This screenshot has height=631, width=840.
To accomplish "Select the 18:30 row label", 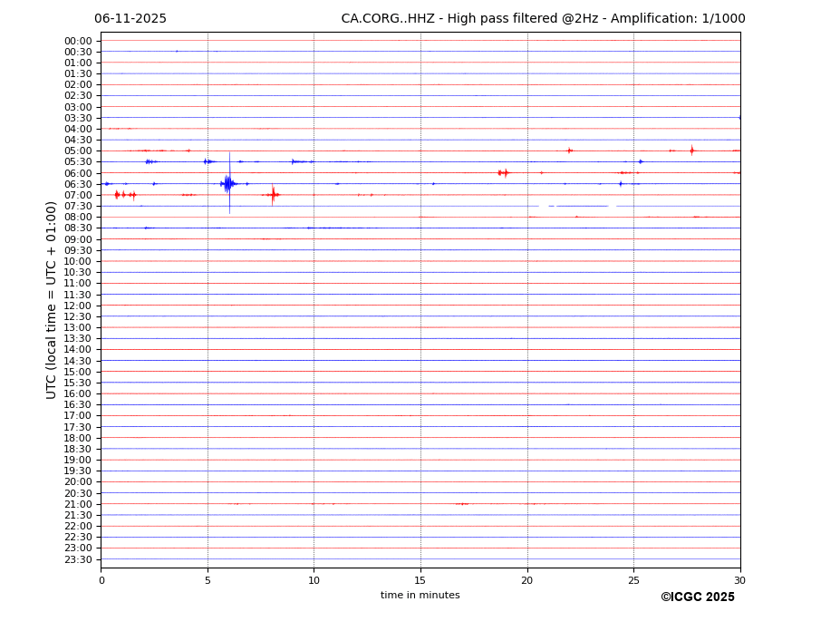I will click(78, 449).
